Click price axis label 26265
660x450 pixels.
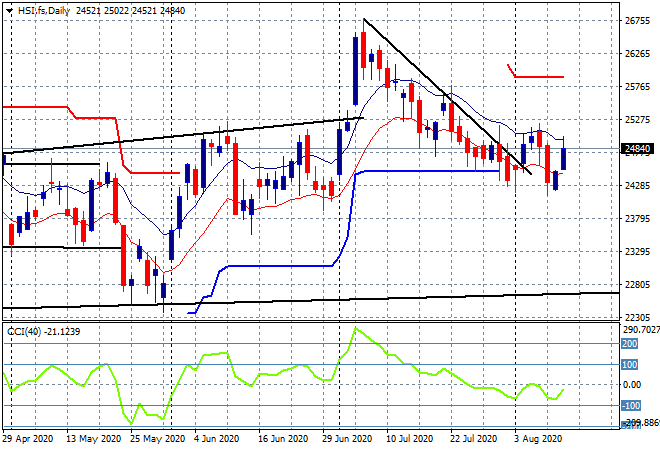pos(637,54)
